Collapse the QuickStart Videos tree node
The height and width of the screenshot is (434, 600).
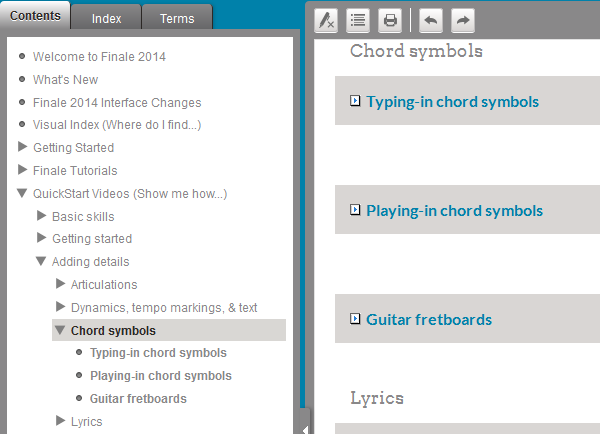[x=22, y=193]
